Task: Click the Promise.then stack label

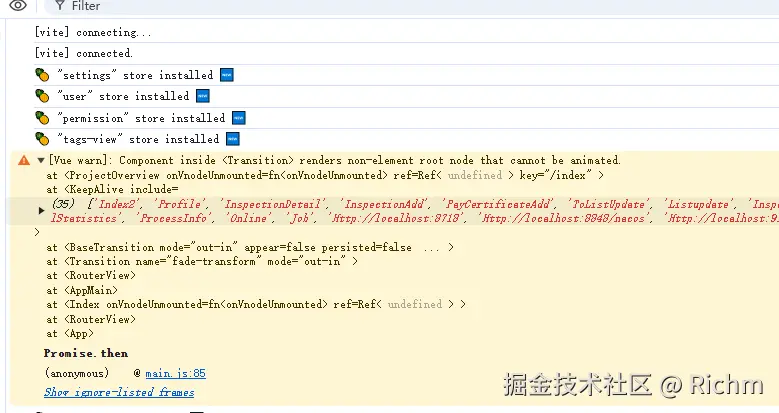Action: click(86, 353)
